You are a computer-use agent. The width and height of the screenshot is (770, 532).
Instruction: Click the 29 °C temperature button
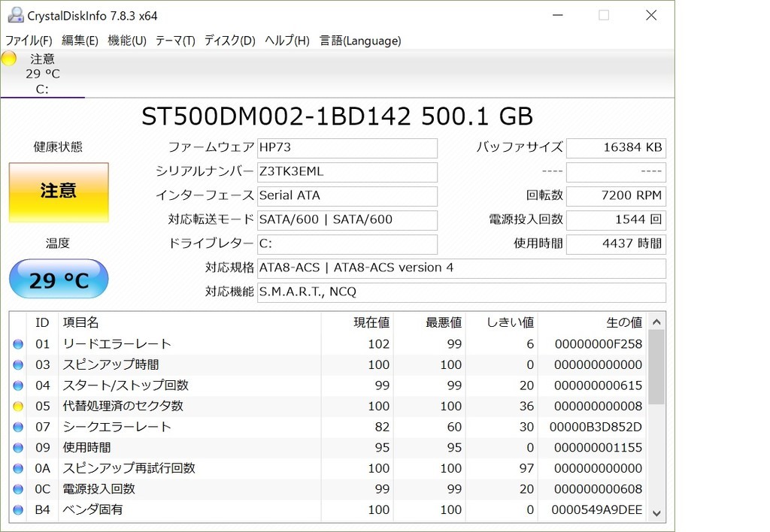point(59,280)
